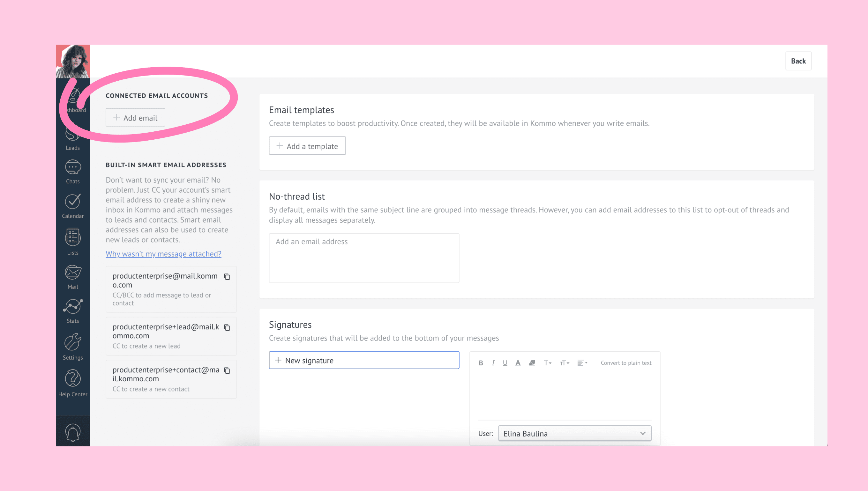Toggle bold in signature editor
The image size is (868, 491).
click(481, 363)
